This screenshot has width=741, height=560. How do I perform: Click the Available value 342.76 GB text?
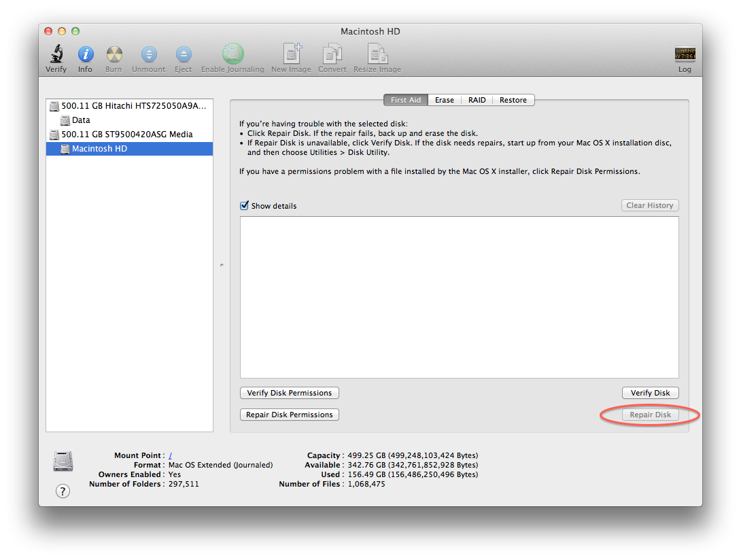point(413,465)
